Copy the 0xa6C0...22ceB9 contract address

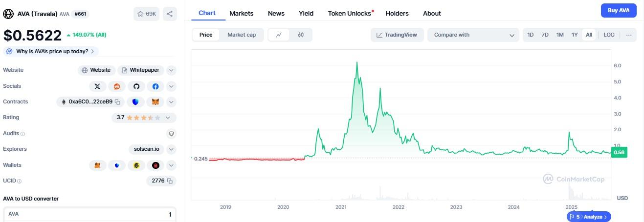[x=117, y=102]
